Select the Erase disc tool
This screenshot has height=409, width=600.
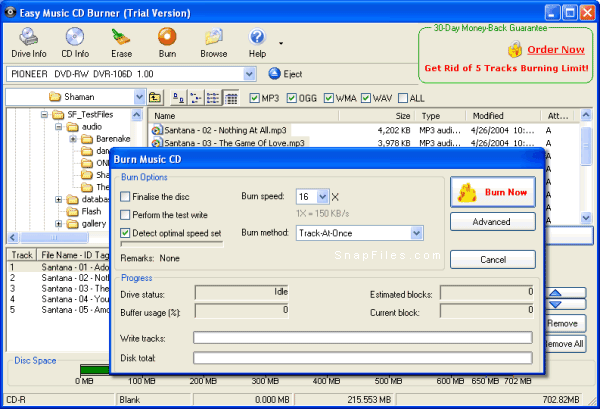(121, 42)
